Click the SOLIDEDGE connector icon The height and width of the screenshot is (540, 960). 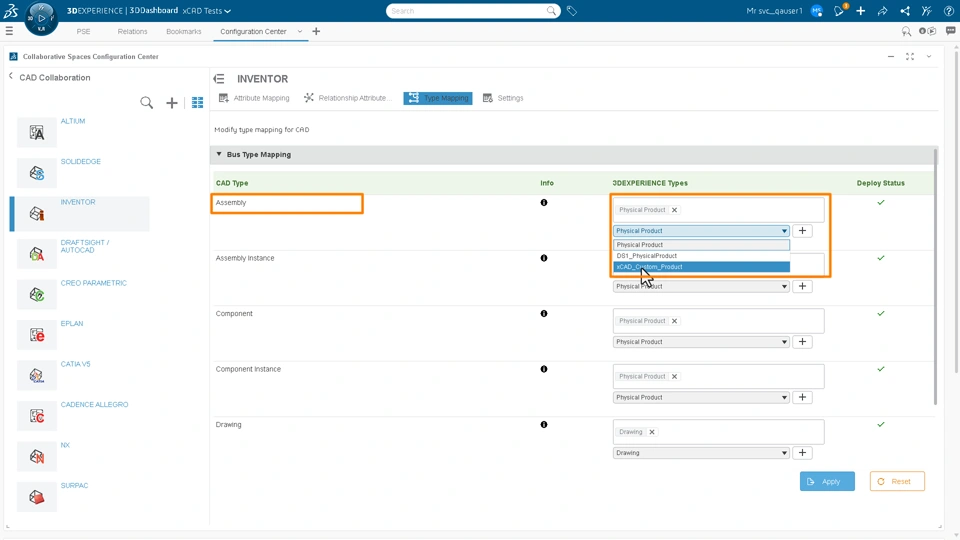[x=37, y=173]
